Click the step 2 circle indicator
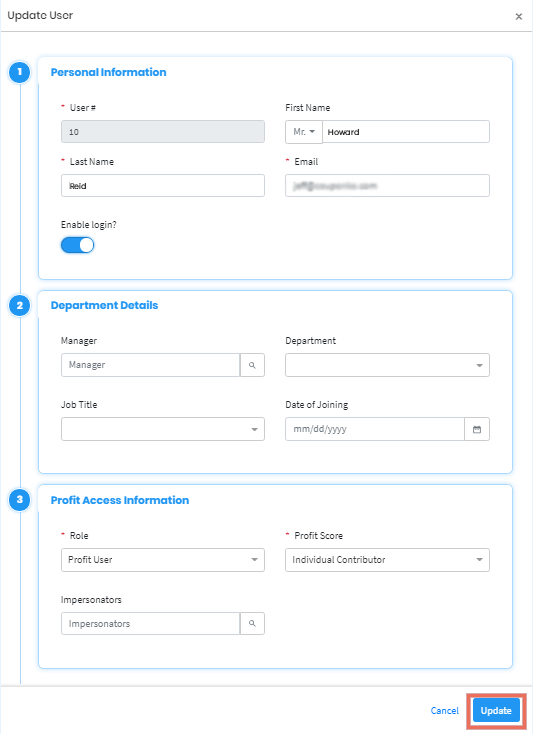 click(20, 306)
